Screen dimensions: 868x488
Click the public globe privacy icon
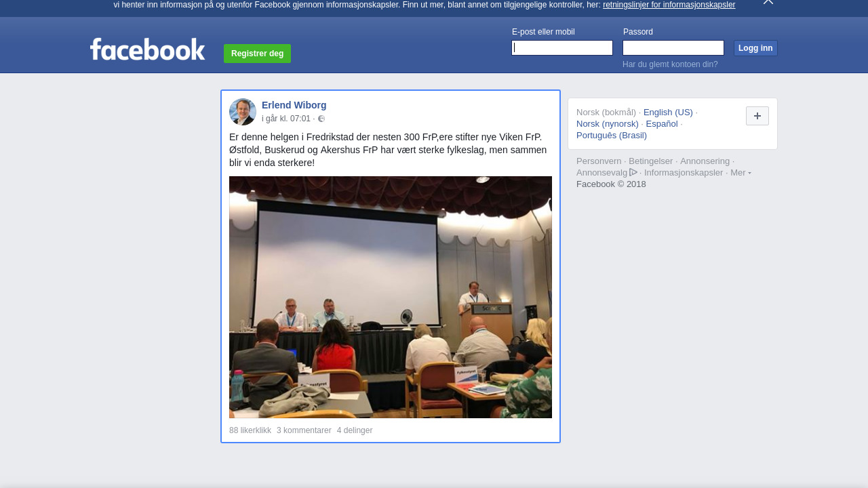[x=321, y=119]
